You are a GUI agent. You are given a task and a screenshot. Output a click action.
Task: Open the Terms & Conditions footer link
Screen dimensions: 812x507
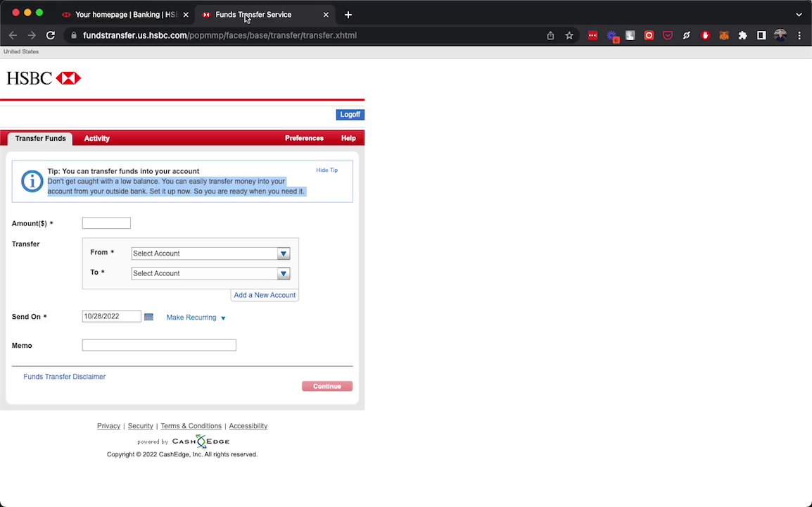pyautogui.click(x=191, y=426)
